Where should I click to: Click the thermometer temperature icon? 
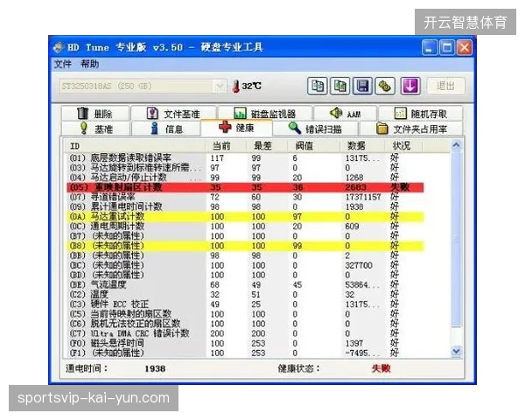click(x=236, y=87)
